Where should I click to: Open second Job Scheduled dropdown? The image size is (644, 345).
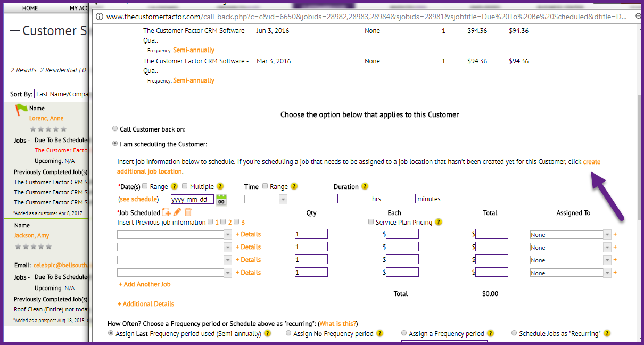(x=175, y=247)
